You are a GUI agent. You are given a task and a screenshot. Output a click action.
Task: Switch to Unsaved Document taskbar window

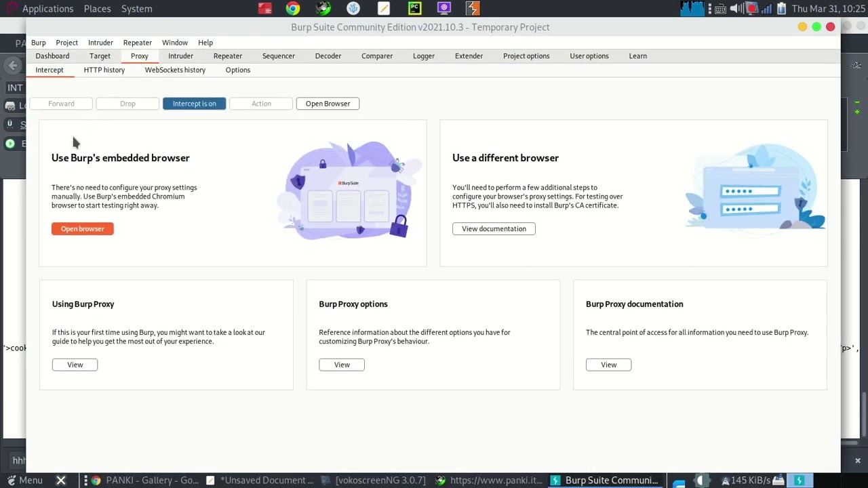260,480
